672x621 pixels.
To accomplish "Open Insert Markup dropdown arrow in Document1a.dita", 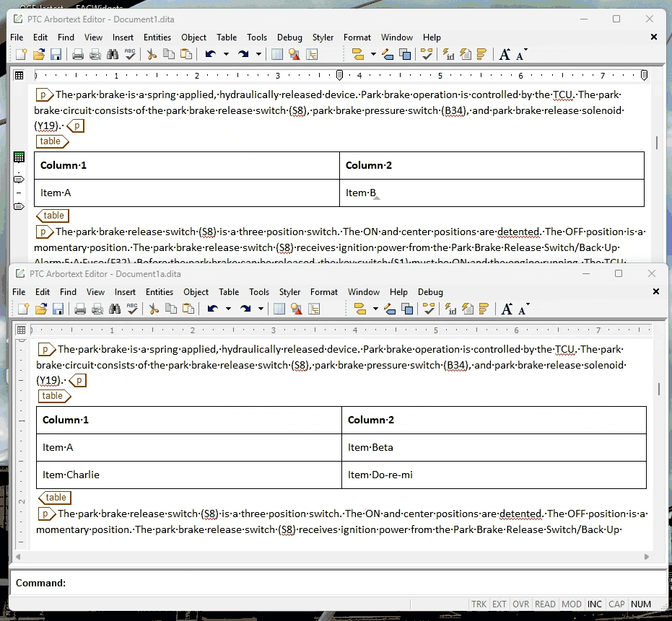I will tap(375, 309).
